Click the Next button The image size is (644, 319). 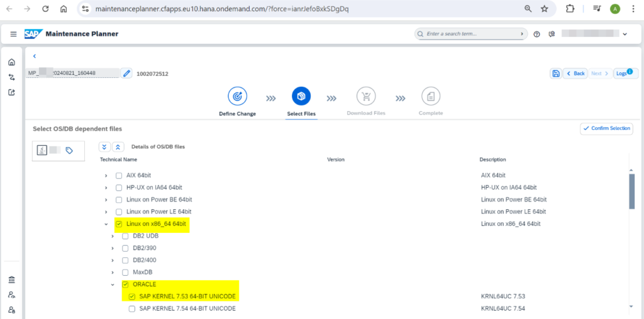click(x=600, y=73)
